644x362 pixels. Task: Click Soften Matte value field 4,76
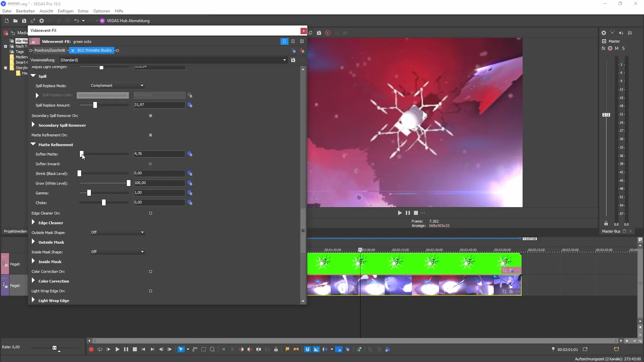(159, 154)
